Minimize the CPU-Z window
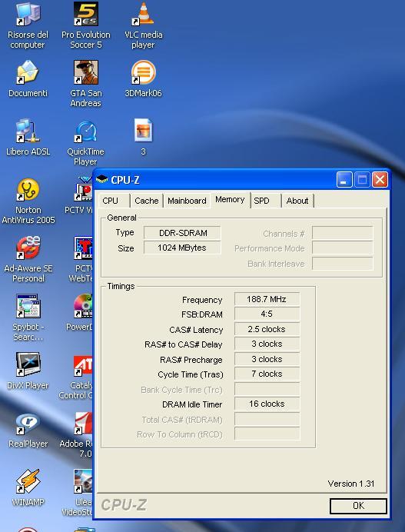This screenshot has width=405, height=532. (x=344, y=179)
